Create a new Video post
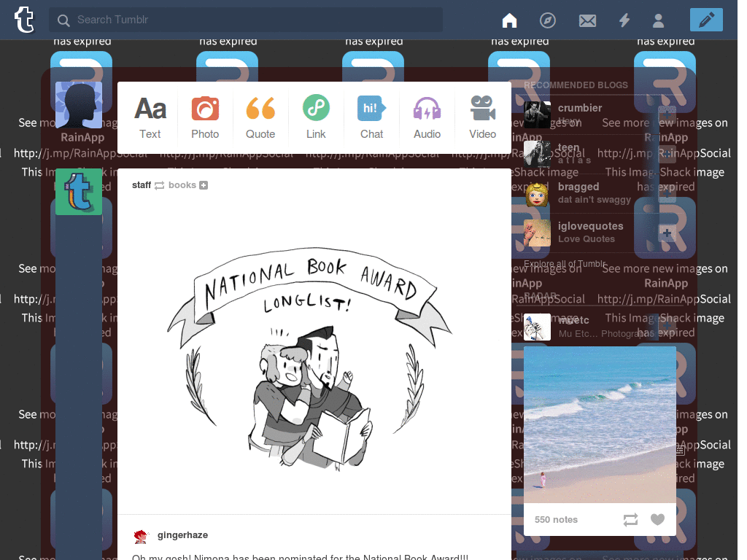The height and width of the screenshot is (560, 747). (x=483, y=117)
